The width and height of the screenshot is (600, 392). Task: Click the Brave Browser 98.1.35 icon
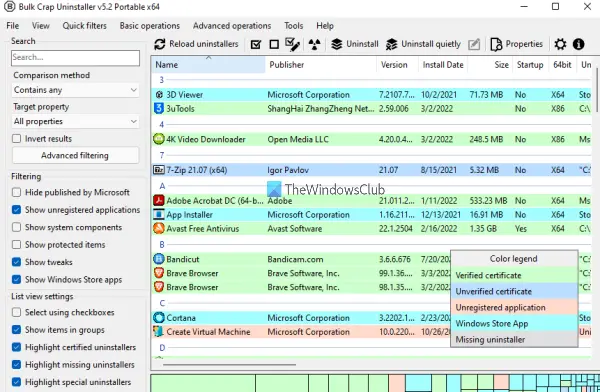(x=159, y=287)
